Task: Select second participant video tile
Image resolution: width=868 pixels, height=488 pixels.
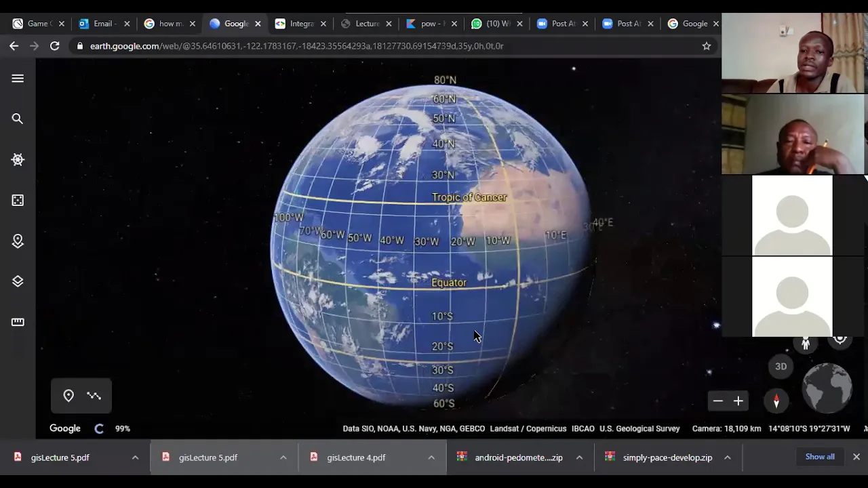Action: click(x=794, y=134)
